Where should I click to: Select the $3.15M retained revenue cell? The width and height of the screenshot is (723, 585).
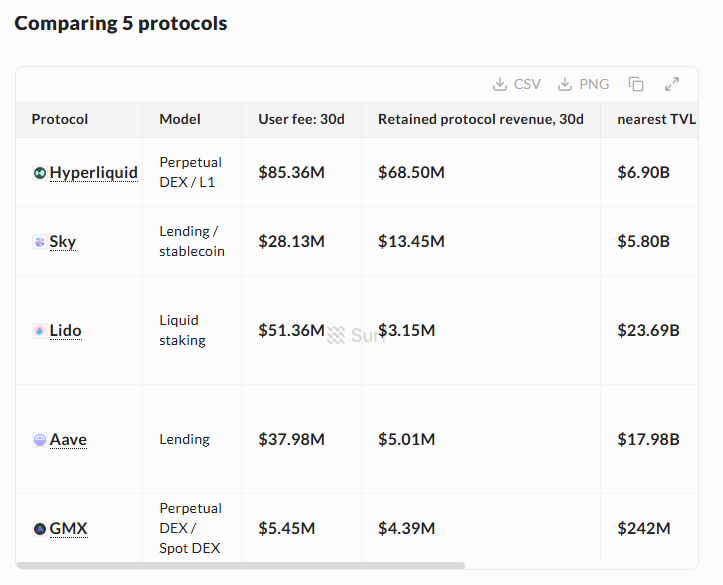(x=481, y=331)
